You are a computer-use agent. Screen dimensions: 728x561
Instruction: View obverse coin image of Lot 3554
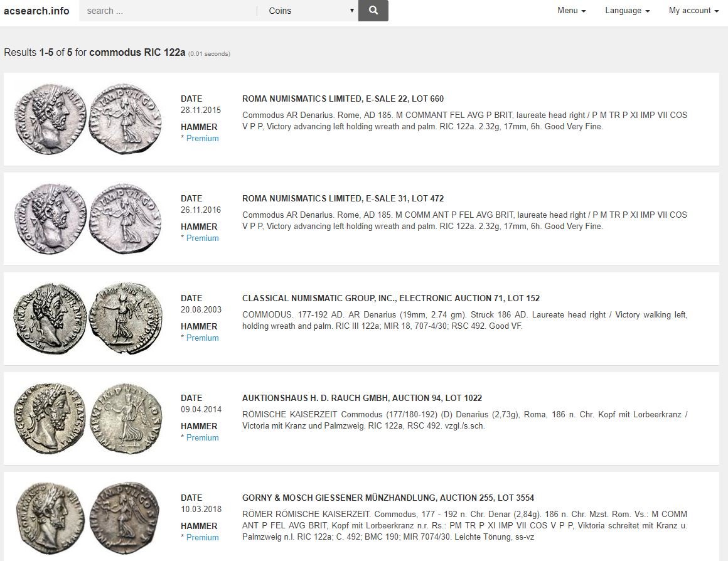50,518
